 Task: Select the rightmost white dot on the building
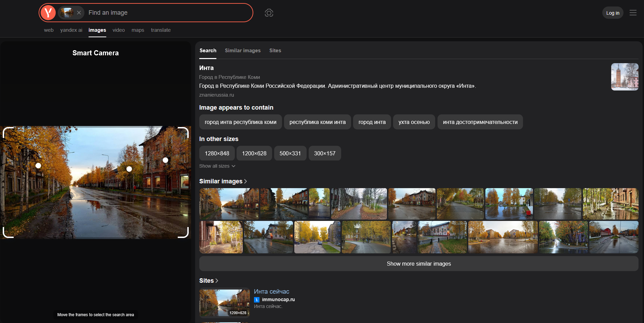coord(165,160)
